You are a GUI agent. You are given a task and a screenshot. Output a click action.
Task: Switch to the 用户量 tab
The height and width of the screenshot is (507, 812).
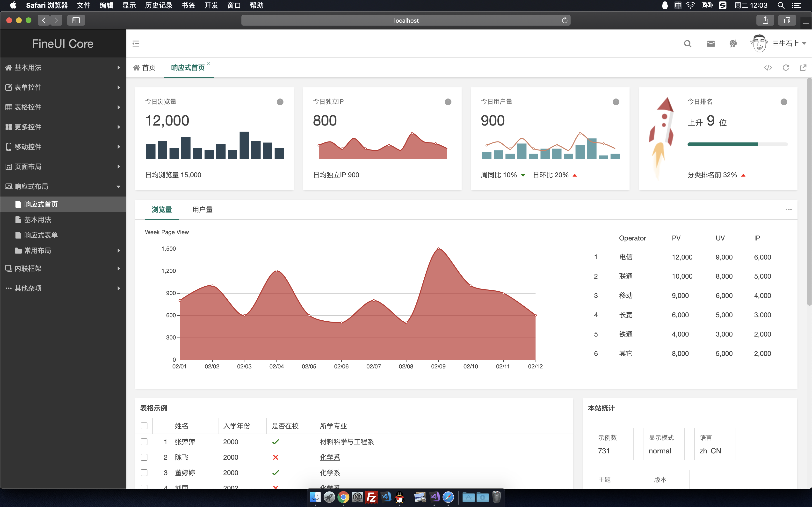(202, 210)
